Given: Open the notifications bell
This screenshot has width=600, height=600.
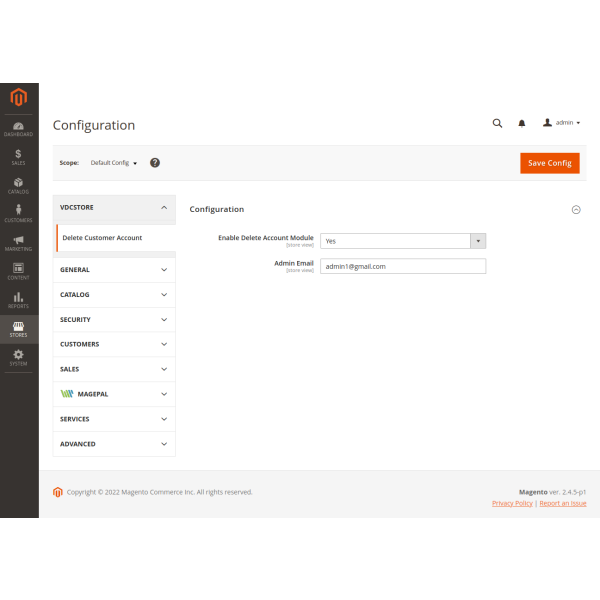Looking at the screenshot, I should click(521, 123).
